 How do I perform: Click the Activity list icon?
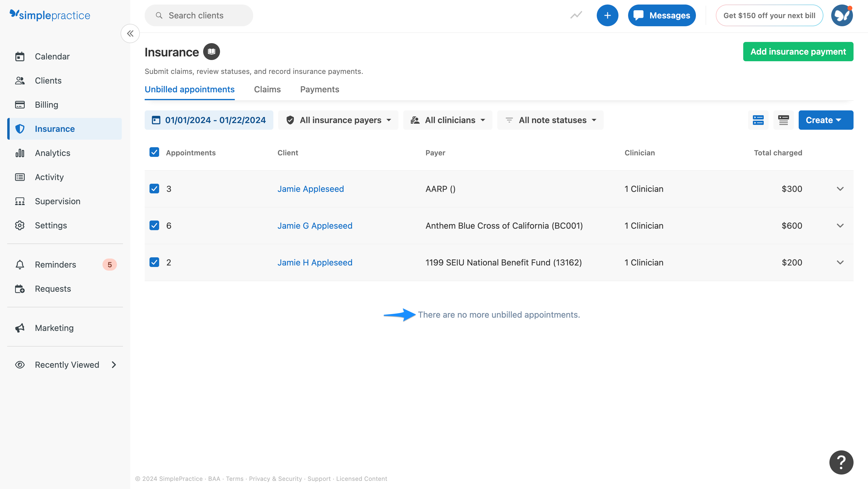[20, 177]
